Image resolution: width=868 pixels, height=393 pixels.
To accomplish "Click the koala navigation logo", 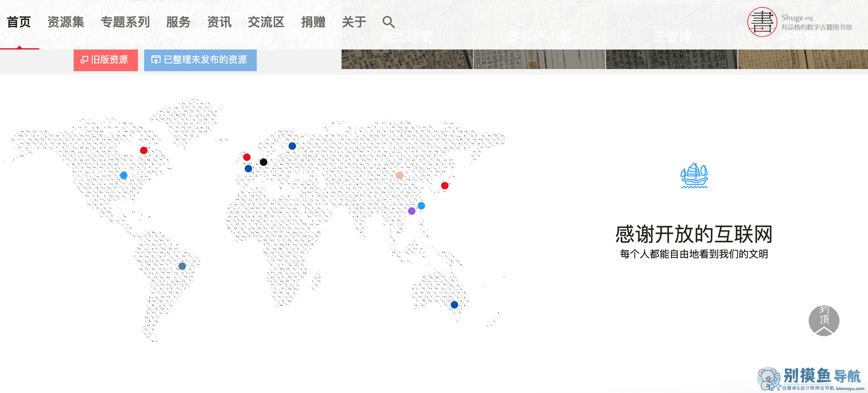I will pos(769,378).
